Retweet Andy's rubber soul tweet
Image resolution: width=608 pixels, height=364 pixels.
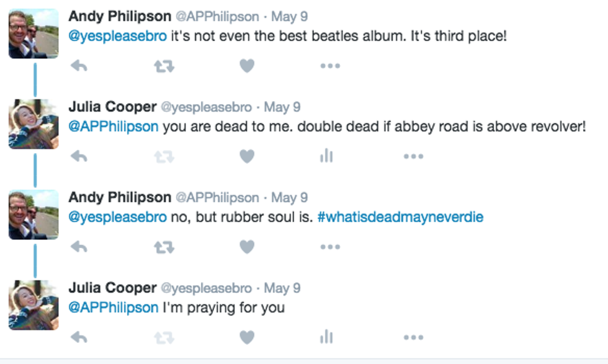[164, 247]
